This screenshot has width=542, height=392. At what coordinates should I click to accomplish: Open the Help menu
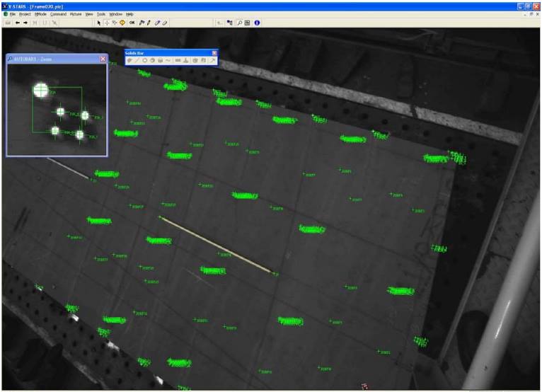click(x=129, y=14)
